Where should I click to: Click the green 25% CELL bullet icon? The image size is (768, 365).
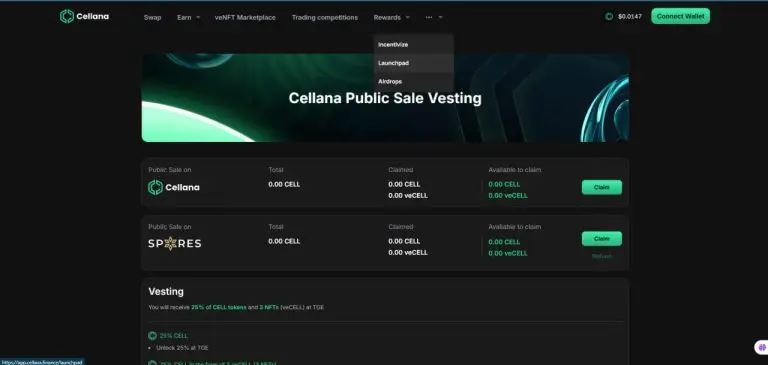point(152,336)
